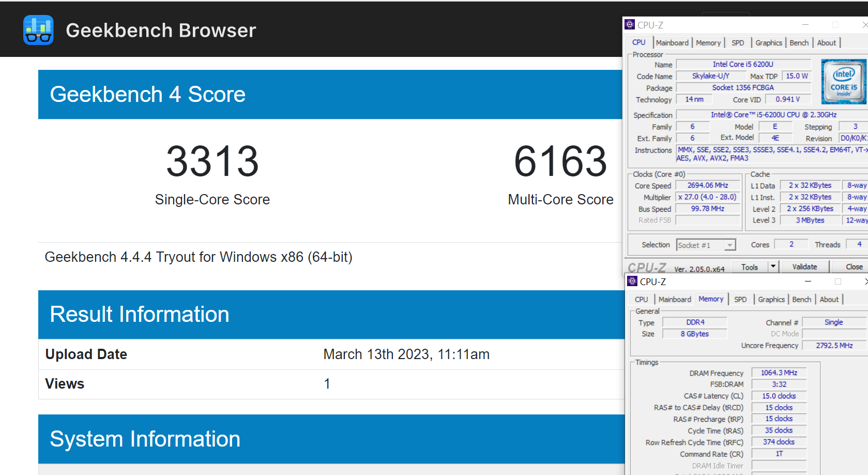Viewport: 868px width, 475px height.
Task: Click the Geekbench 4 Score section header
Action: pos(330,94)
